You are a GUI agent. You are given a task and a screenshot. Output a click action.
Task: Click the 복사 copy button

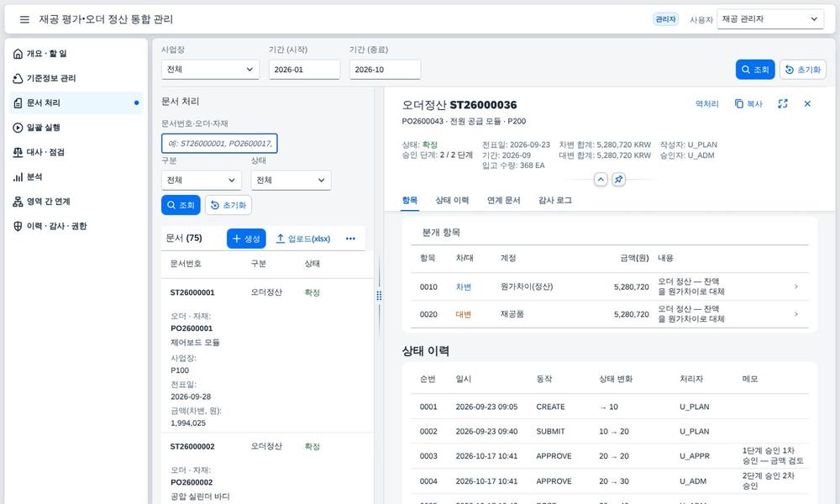click(748, 104)
